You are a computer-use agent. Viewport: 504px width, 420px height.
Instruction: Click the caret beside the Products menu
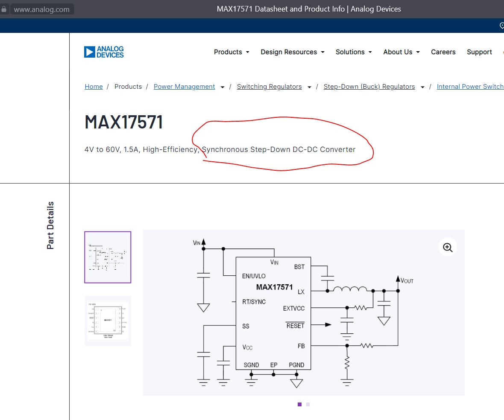coord(247,52)
